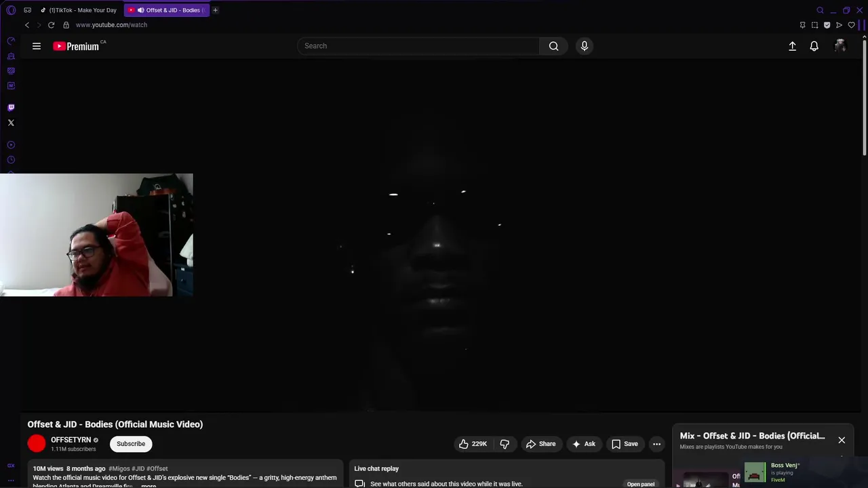The width and height of the screenshot is (868, 488).
Task: Click the #Offset hashtag
Action: coord(157,468)
